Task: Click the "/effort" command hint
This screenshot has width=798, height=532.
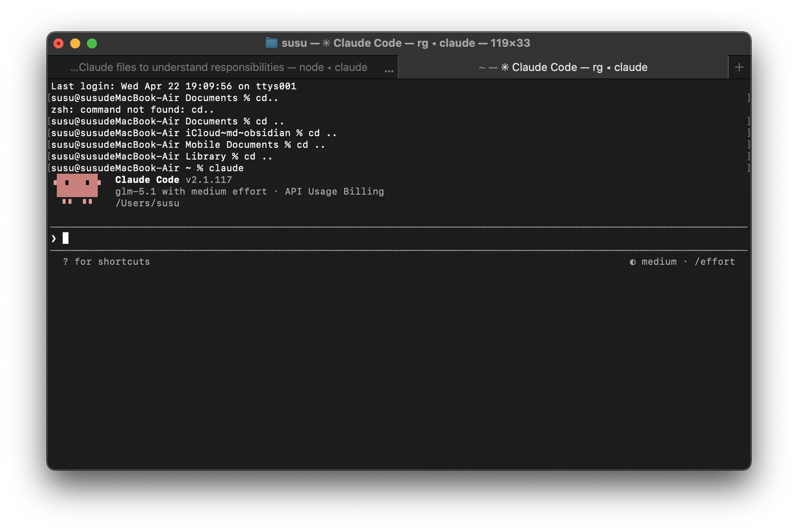Action: 715,262
